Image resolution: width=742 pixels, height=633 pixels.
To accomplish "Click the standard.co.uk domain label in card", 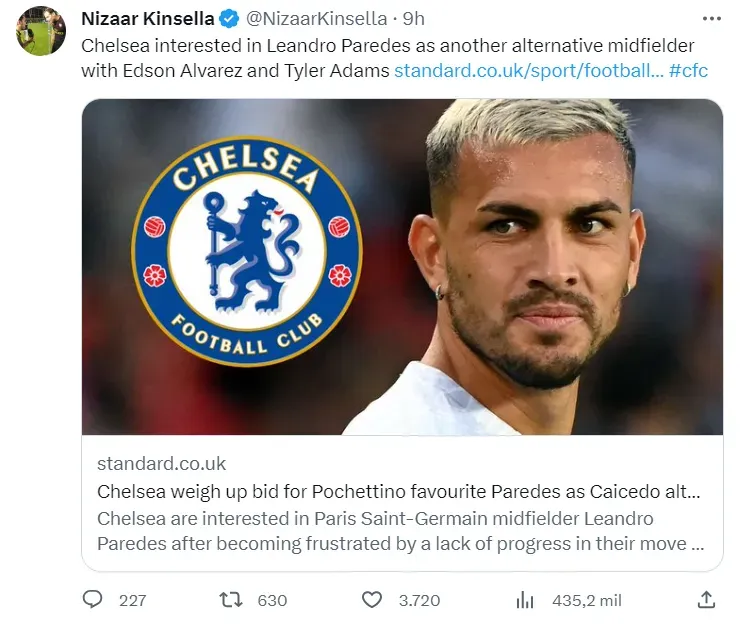I will click(161, 464).
